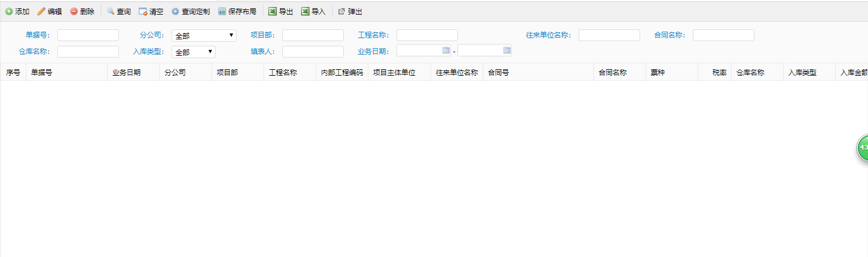Sort by 票种 column header
Viewport: 868px width, 257px height.
[671, 73]
